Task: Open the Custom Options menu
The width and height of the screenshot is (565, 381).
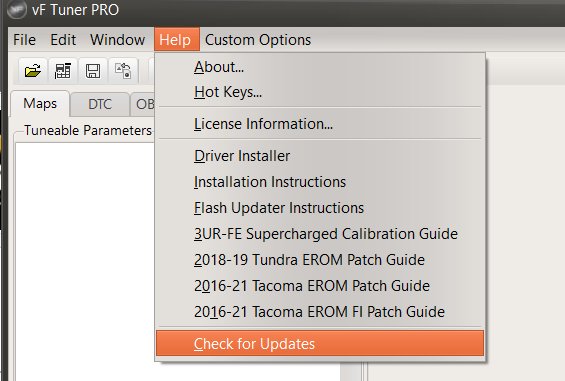Action: [258, 40]
